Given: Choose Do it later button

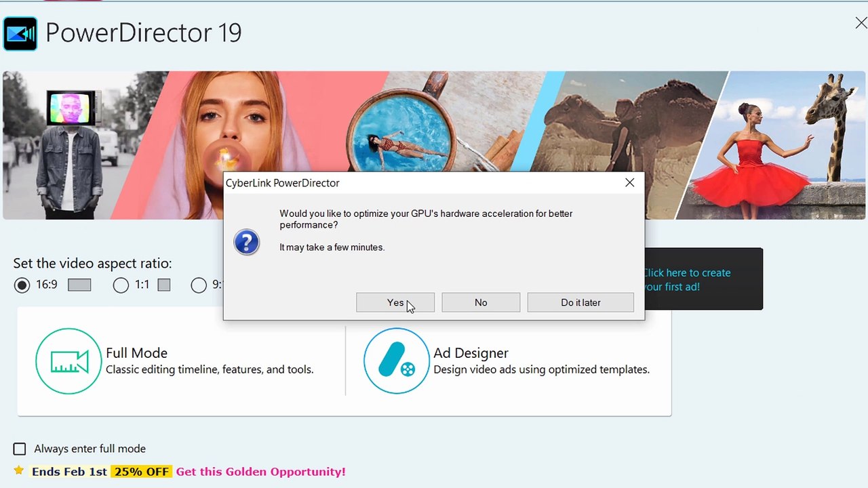Looking at the screenshot, I should tap(580, 302).
